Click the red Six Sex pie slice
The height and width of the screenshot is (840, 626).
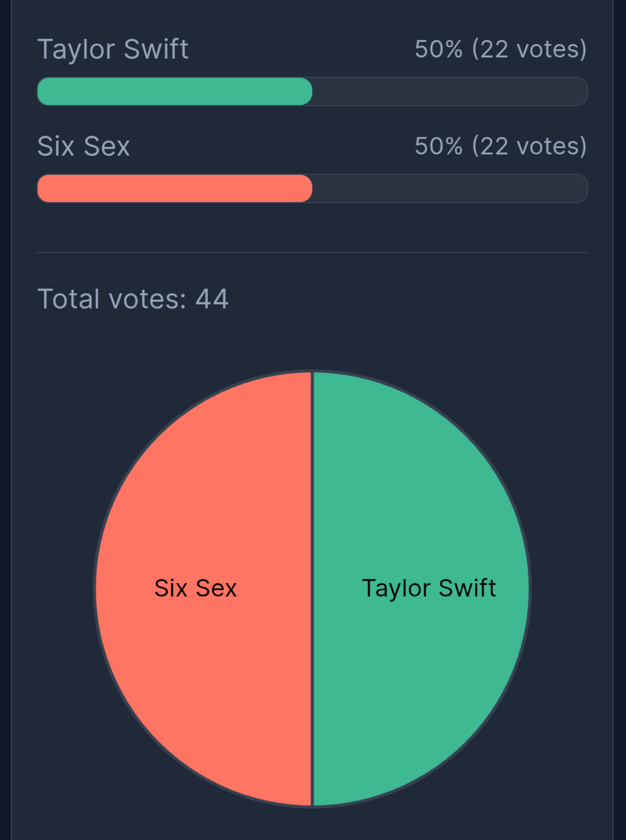(x=203, y=639)
